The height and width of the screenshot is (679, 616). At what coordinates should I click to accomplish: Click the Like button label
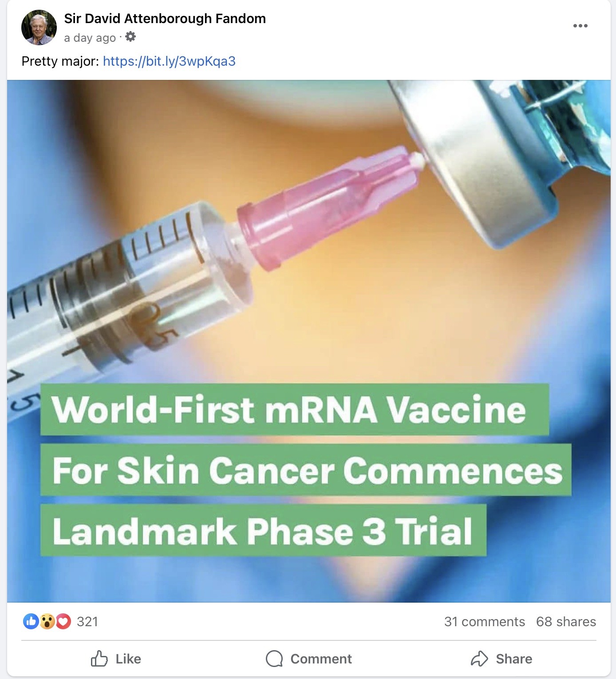coord(128,659)
